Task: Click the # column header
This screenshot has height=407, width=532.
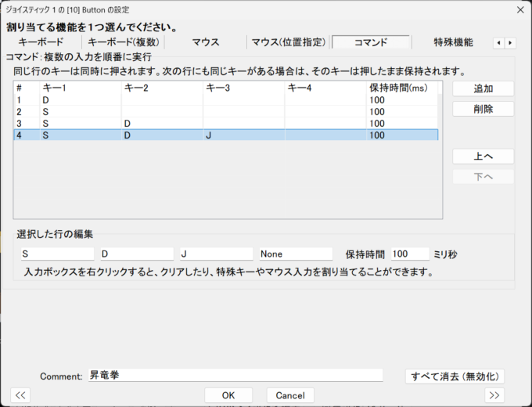Action: (27, 88)
